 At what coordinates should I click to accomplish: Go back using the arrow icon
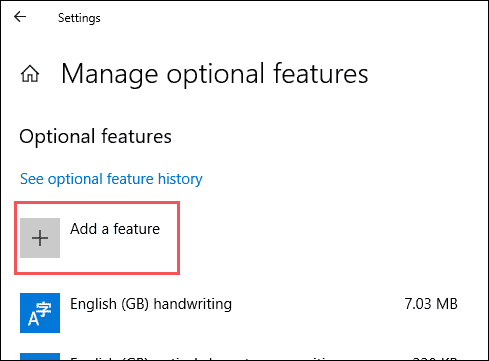20,17
